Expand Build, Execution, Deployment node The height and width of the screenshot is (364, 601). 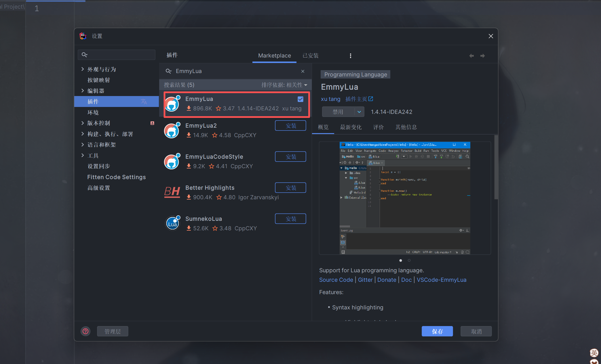tap(83, 134)
